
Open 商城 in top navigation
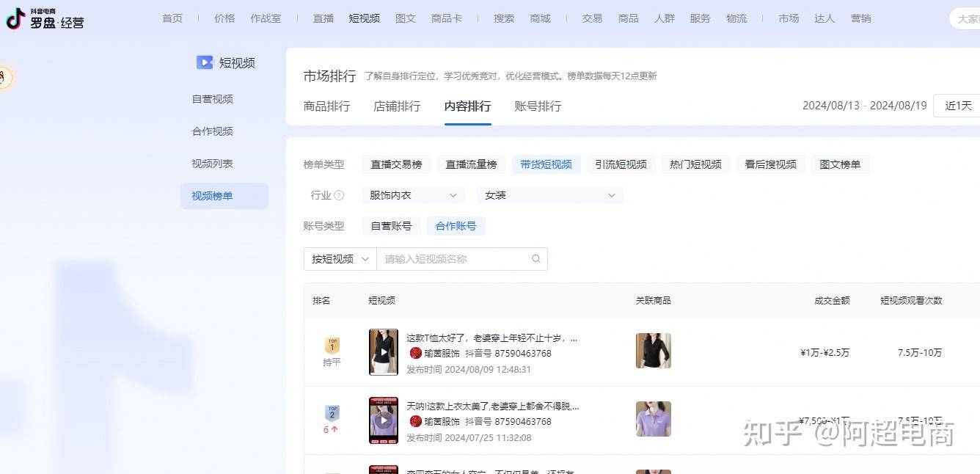(x=540, y=18)
